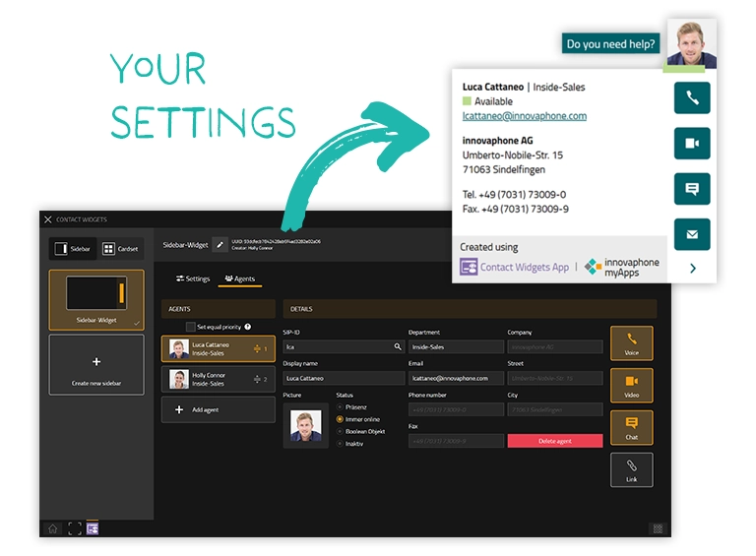Click the Street field
The height and width of the screenshot is (556, 756).
[x=555, y=378]
